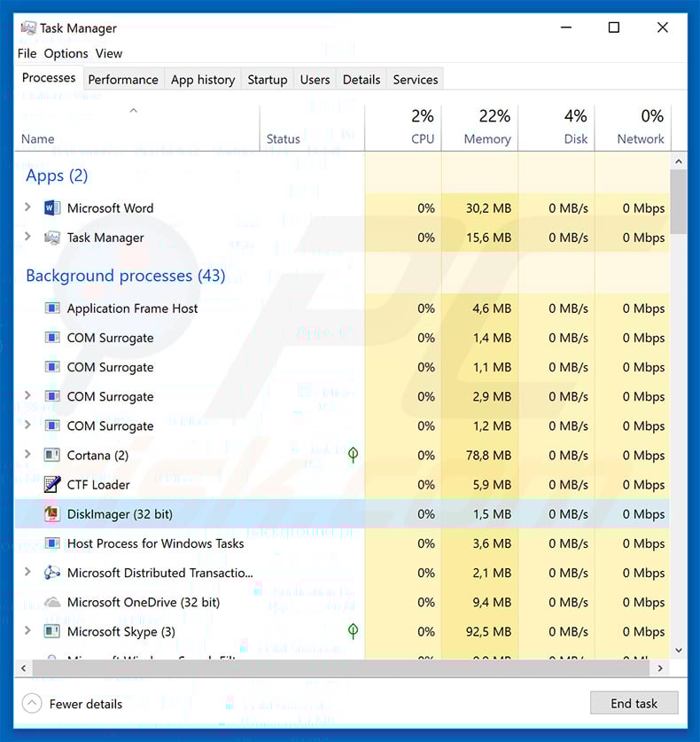Click the DiskImager (32 bit) icon
The width and height of the screenshot is (700, 742).
point(51,514)
